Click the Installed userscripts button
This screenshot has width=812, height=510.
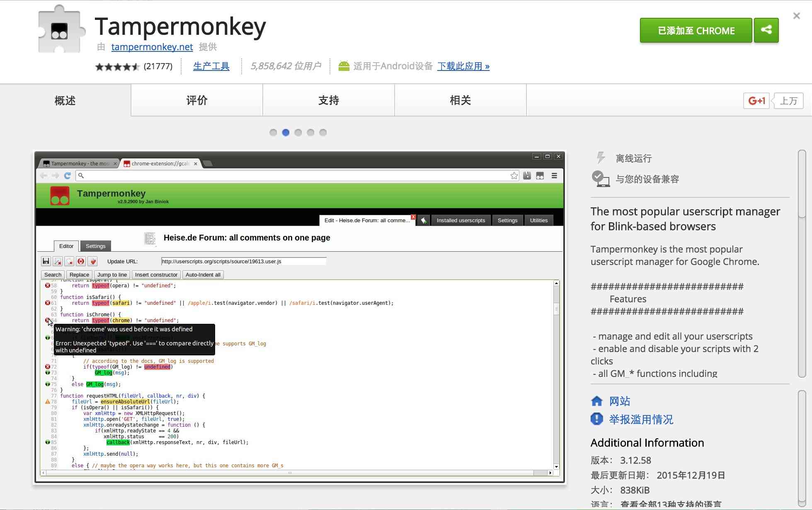tap(461, 220)
